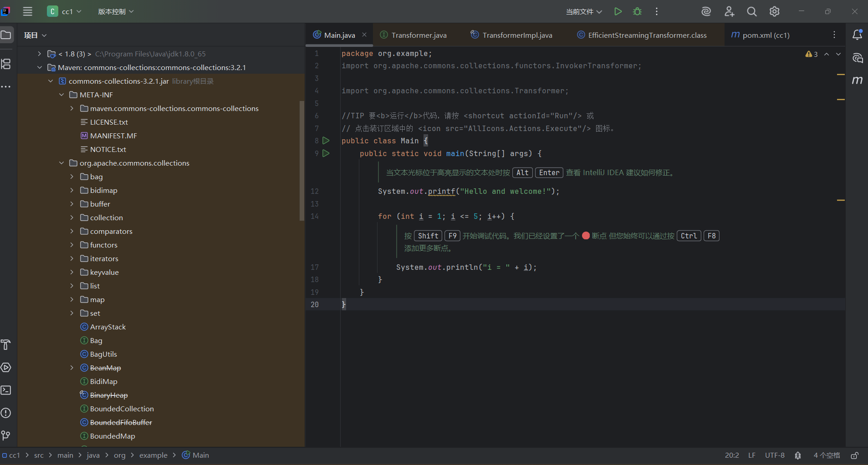Open the 版本控制 dropdown menu

click(x=116, y=12)
